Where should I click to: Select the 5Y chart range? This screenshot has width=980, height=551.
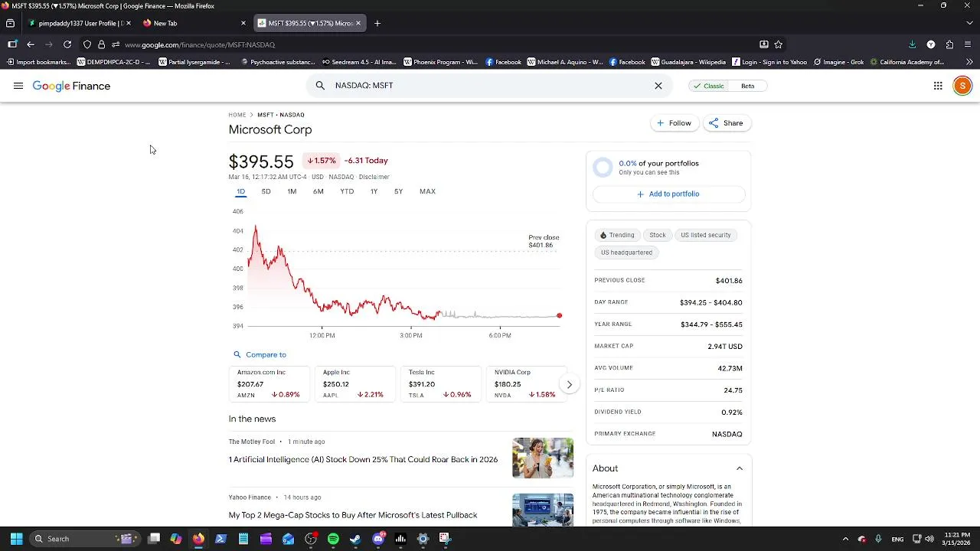coord(398,191)
